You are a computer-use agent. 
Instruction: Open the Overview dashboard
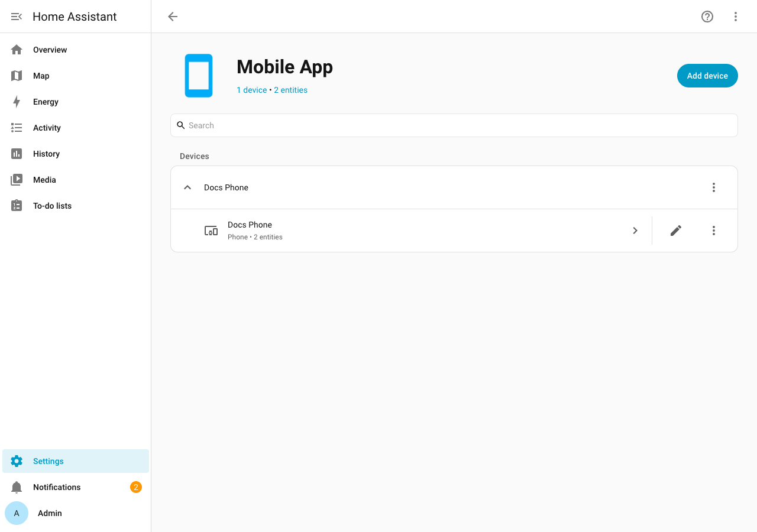click(x=76, y=50)
